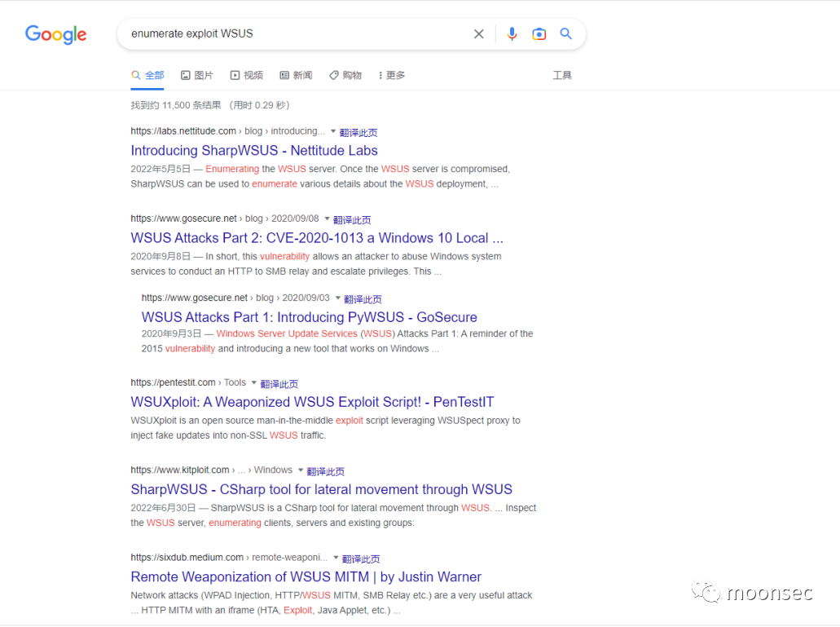Click the https://labs.nettitude.com URL text
Image resolution: width=840 pixels, height=627 pixels.
pos(183,131)
